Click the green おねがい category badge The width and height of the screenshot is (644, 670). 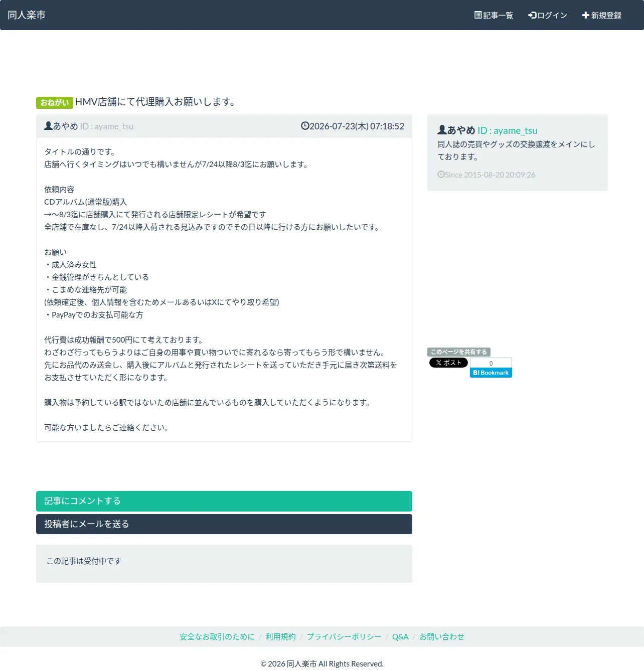(55, 102)
